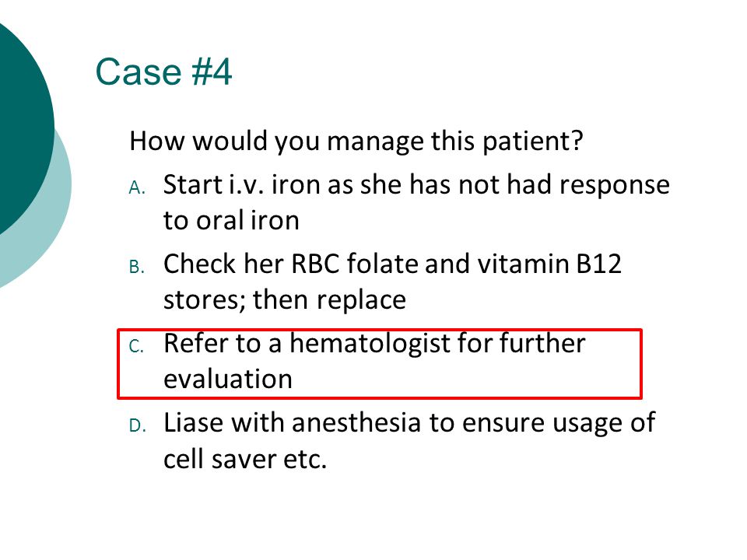Select the question 'How would you manage this patient?'
This screenshot has width=747, height=560.
[356, 142]
